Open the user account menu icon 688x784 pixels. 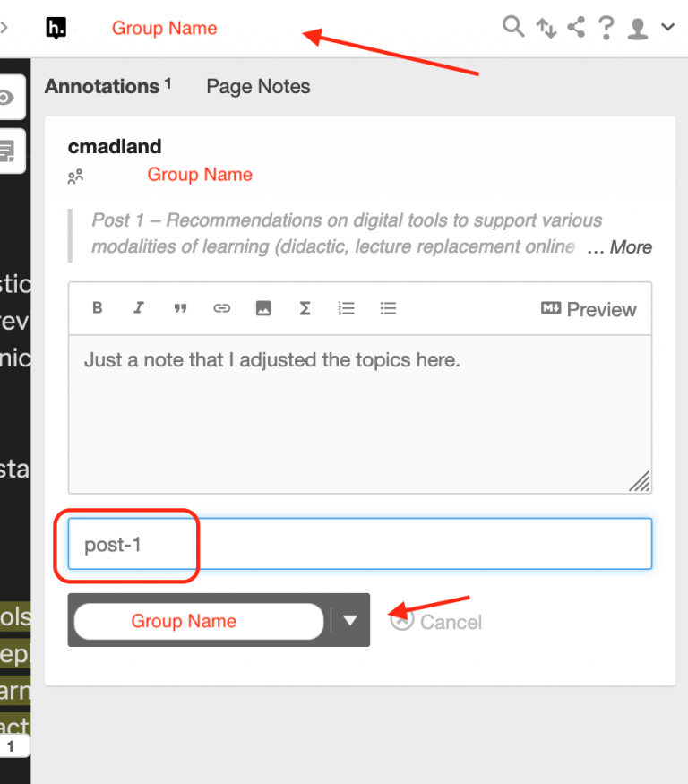click(x=638, y=29)
